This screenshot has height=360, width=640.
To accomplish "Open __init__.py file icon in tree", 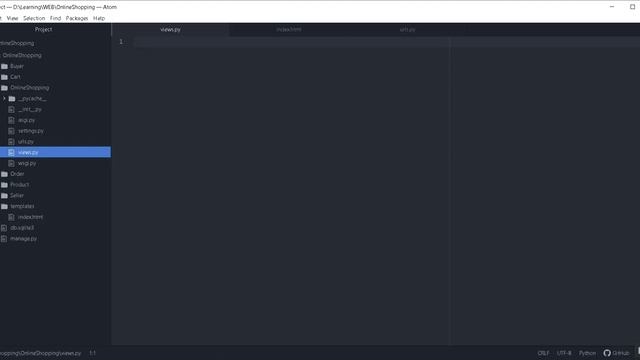I will click(x=11, y=109).
